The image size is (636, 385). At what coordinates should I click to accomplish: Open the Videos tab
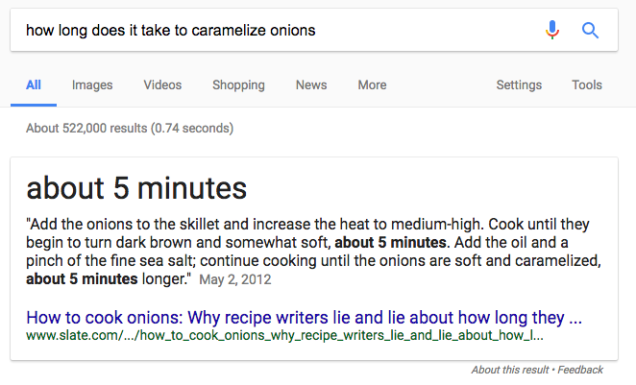(162, 85)
